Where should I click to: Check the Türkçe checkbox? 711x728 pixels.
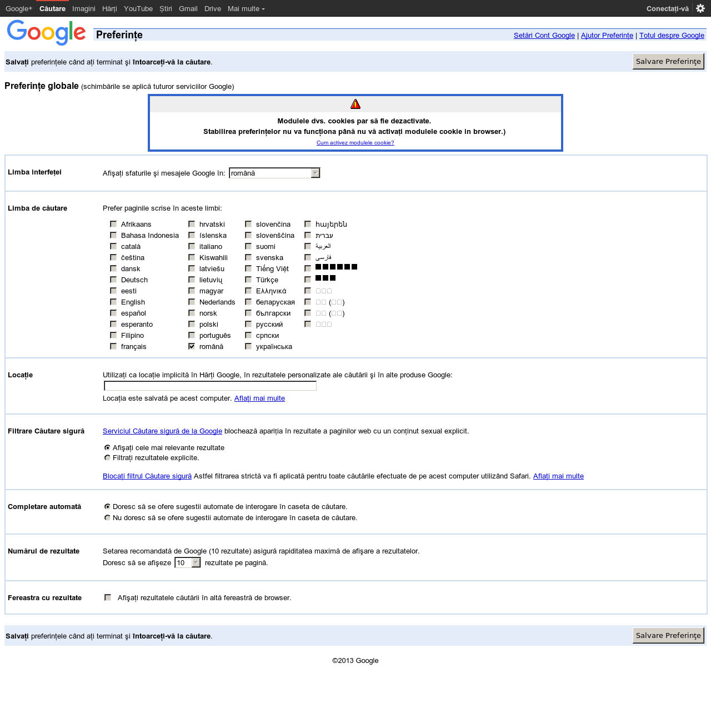pyautogui.click(x=248, y=280)
